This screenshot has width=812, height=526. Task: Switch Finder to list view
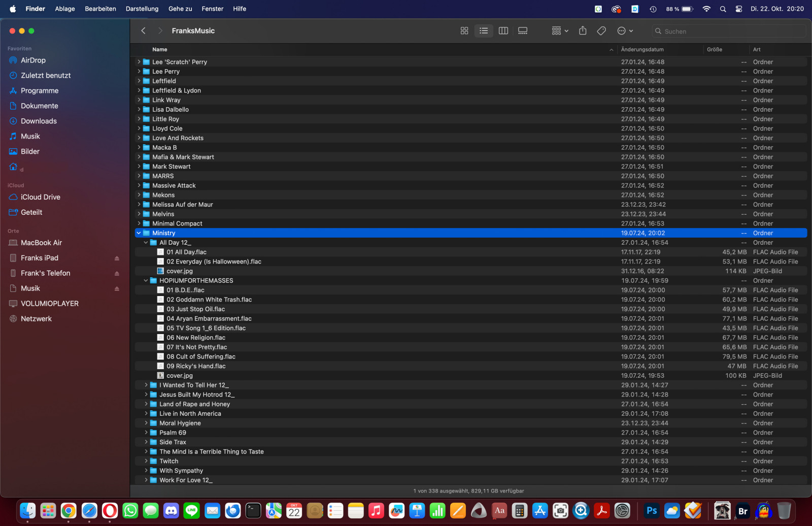click(x=484, y=31)
